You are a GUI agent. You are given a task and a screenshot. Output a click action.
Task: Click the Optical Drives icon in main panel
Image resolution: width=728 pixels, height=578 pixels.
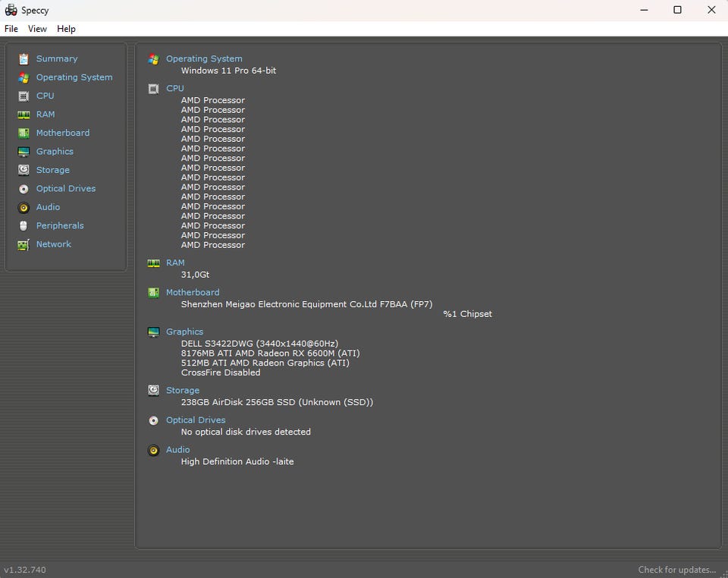pyautogui.click(x=154, y=421)
